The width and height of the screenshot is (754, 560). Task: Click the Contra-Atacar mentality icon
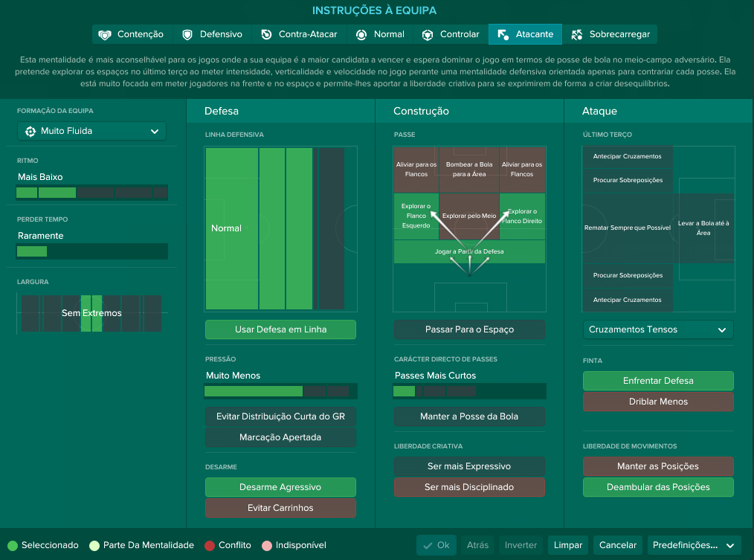(266, 35)
